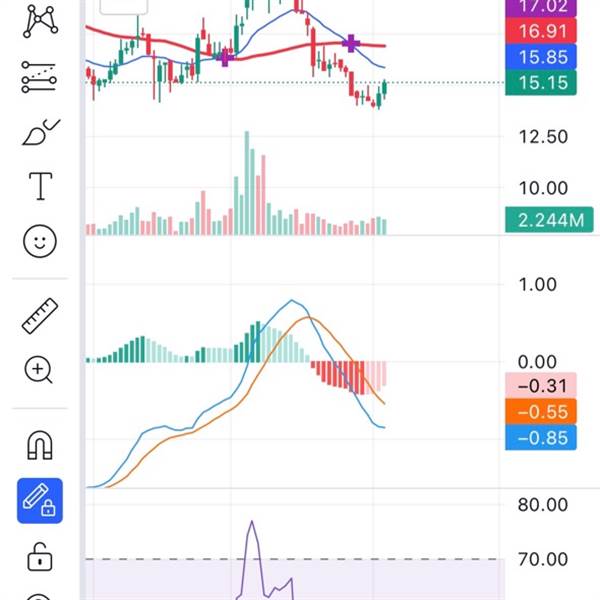Image resolution: width=600 pixels, height=600 pixels.
Task: Toggle the Lock all drawings padlock
Action: click(x=40, y=557)
